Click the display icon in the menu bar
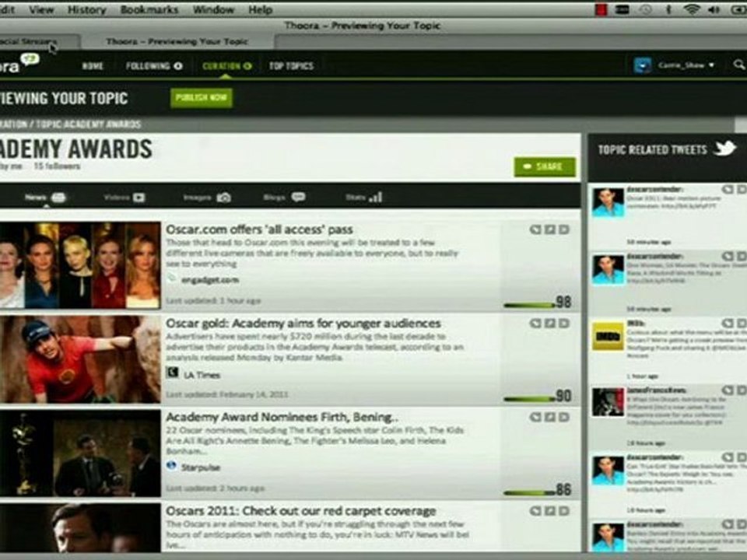 click(622, 9)
